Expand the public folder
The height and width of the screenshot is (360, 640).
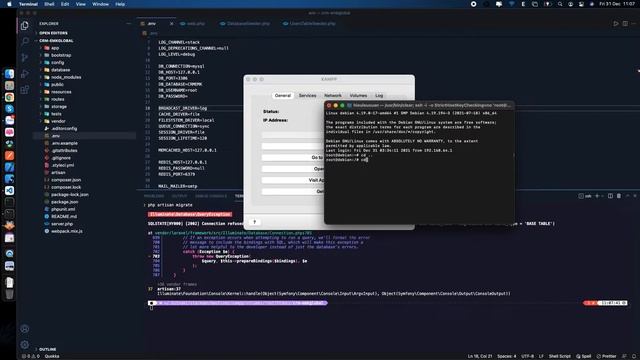point(57,84)
